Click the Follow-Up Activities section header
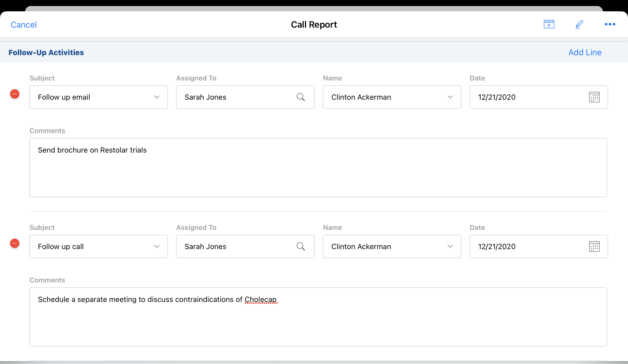Screen dimensions: 628x364 [x=46, y=53]
